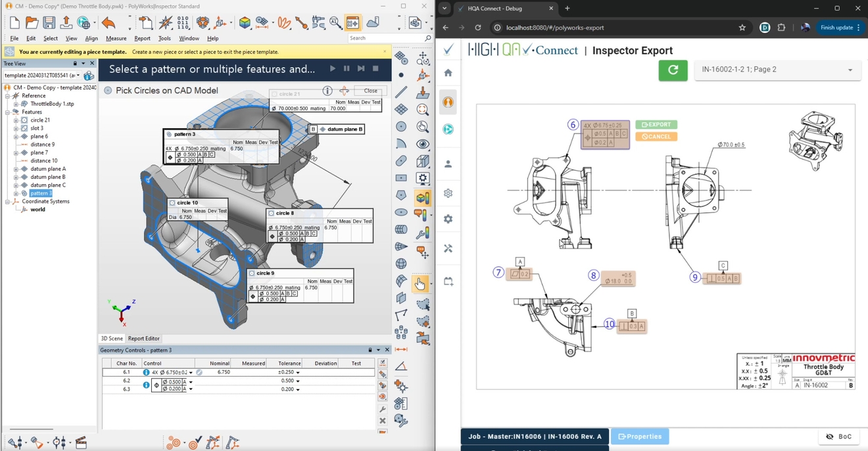Screen dimensions: 868x451
Task: Click the blue info icon in row 6.1
Action: pyautogui.click(x=146, y=372)
